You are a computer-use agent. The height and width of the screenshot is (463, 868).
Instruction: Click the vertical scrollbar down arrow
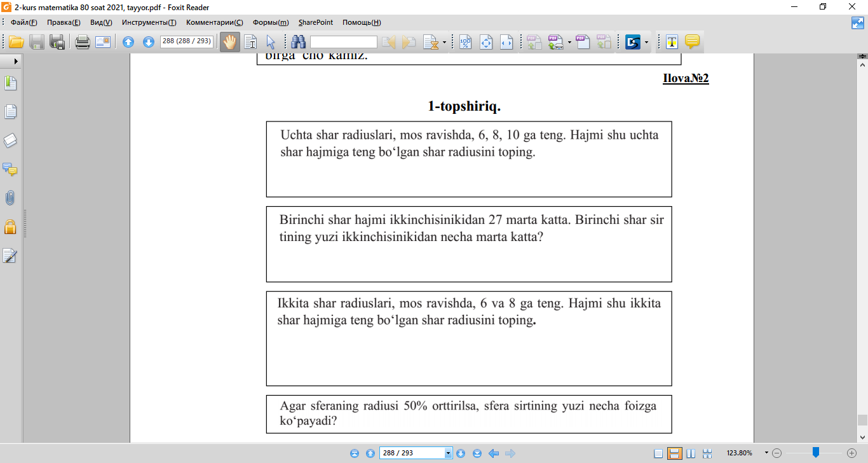click(x=862, y=437)
